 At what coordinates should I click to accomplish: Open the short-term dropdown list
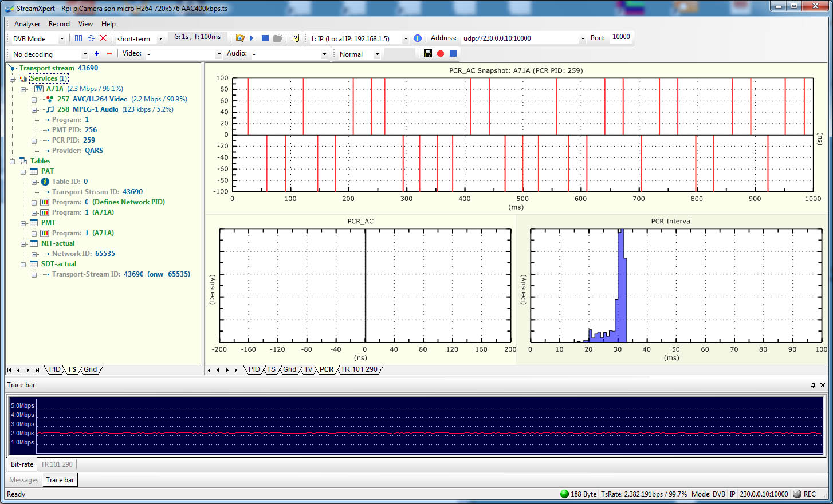coord(160,39)
